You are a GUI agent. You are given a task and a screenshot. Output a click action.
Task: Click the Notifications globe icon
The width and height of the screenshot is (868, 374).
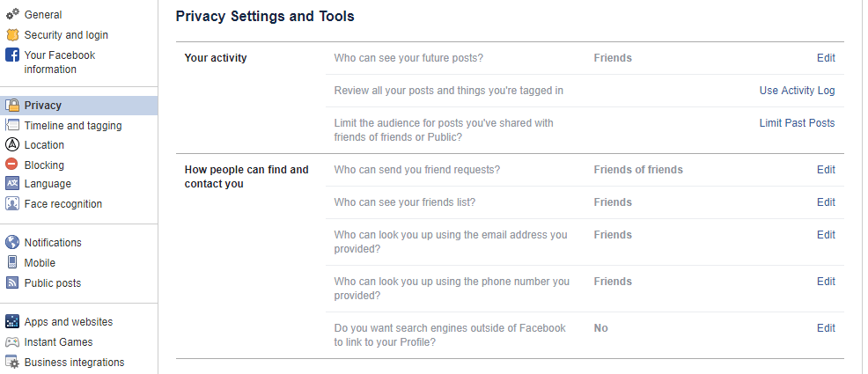12,243
